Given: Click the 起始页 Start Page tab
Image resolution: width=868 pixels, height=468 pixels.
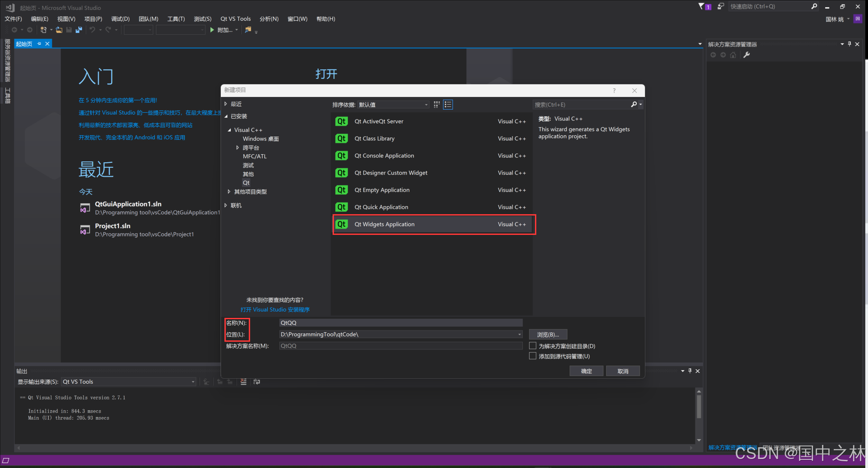Looking at the screenshot, I should 24,44.
